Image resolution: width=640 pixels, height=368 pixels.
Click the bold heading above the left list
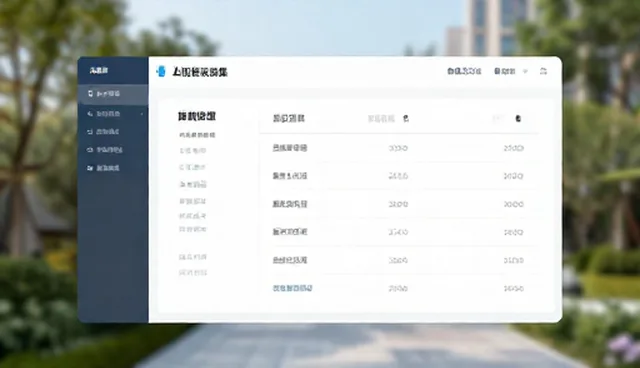point(197,116)
